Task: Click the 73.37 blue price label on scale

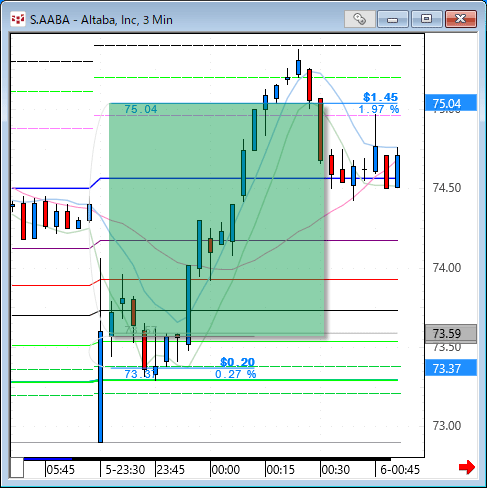Action: pyautogui.click(x=451, y=368)
